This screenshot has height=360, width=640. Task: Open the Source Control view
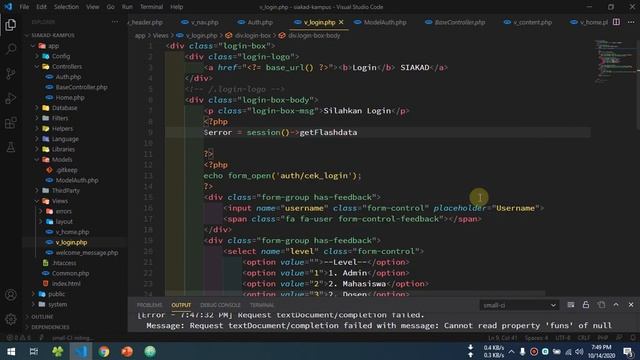click(x=11, y=73)
